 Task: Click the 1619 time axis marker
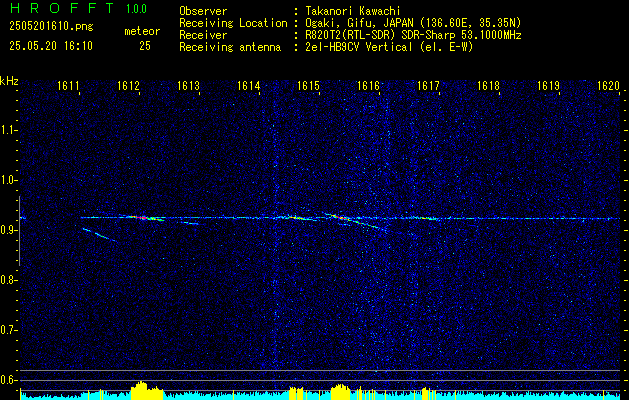click(x=548, y=85)
